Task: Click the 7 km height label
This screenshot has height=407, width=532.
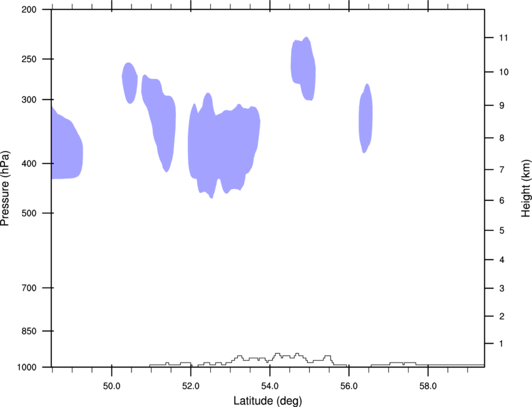Action: (501, 170)
